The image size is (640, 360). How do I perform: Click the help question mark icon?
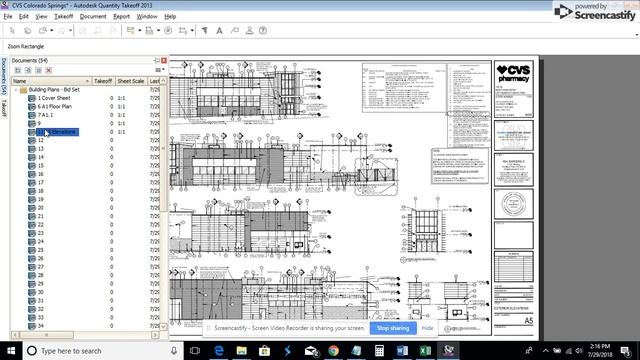point(263,31)
